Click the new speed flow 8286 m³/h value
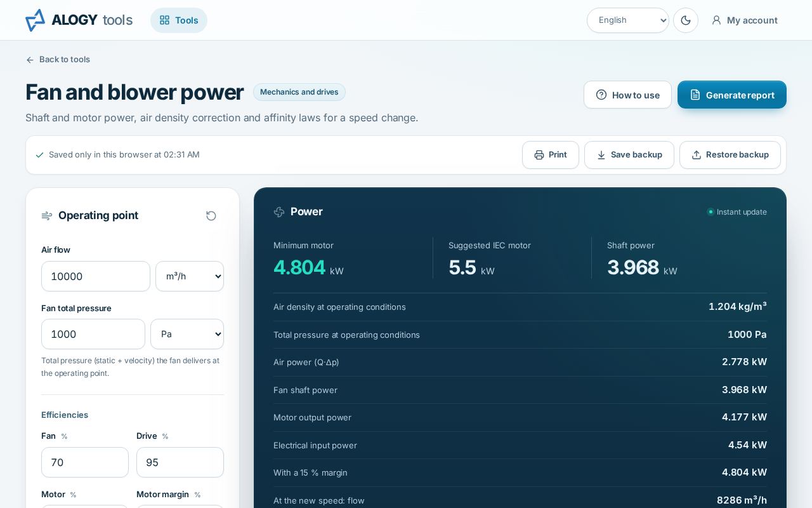The image size is (812, 508). click(x=742, y=500)
